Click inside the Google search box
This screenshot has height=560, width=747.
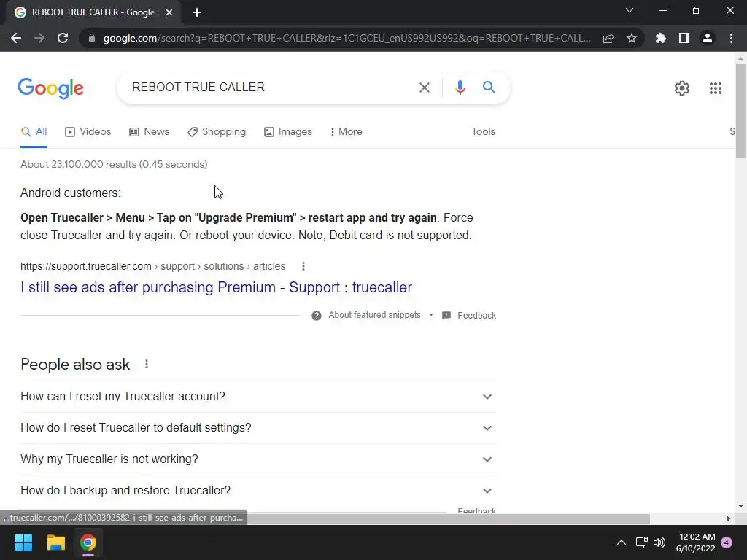click(x=271, y=87)
